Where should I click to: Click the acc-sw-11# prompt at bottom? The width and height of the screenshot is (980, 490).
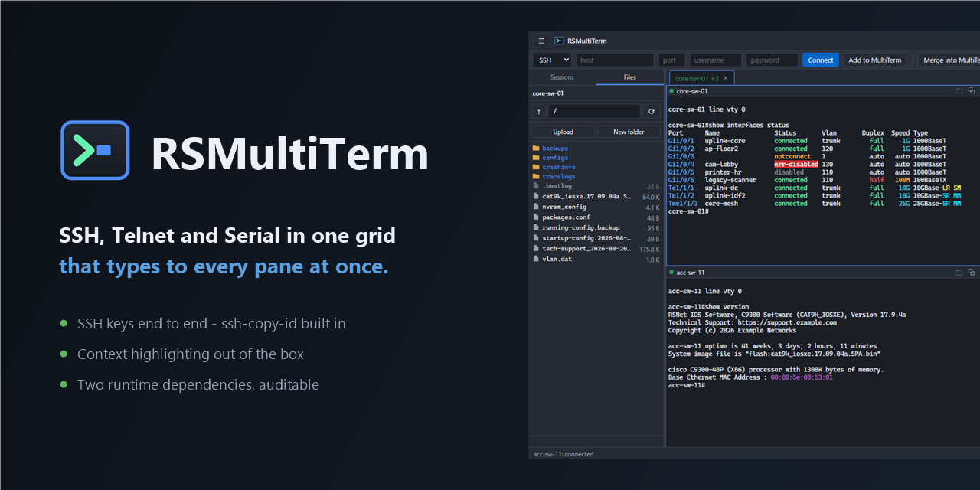[x=687, y=385]
